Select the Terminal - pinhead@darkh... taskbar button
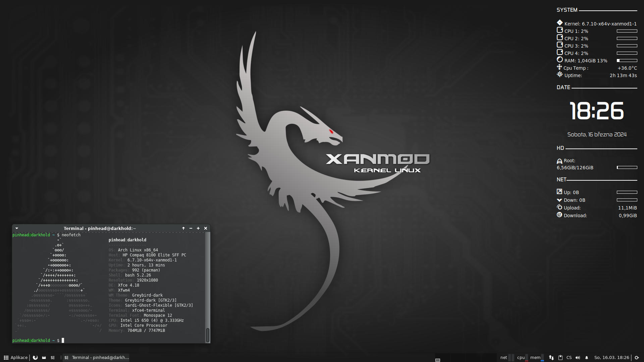Viewport: 644px width, 362px height. pos(97,358)
